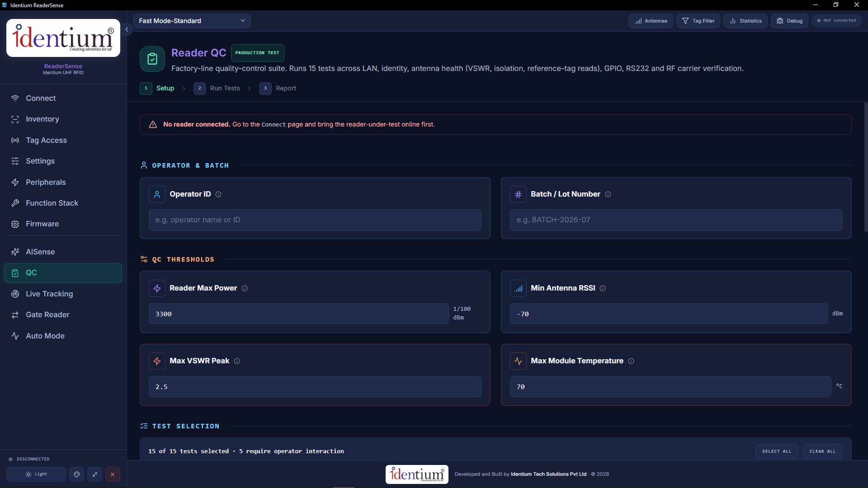Click the red close button in sidebar
This screenshot has height=488, width=868.
[x=113, y=474]
